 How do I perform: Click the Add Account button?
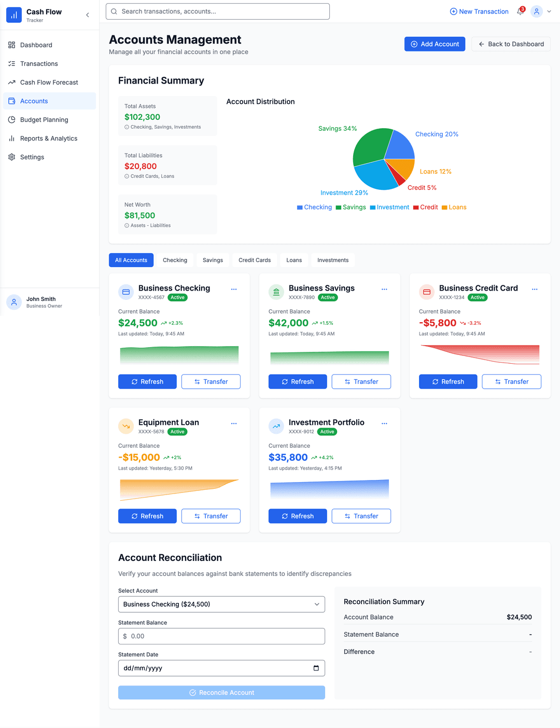tap(435, 44)
